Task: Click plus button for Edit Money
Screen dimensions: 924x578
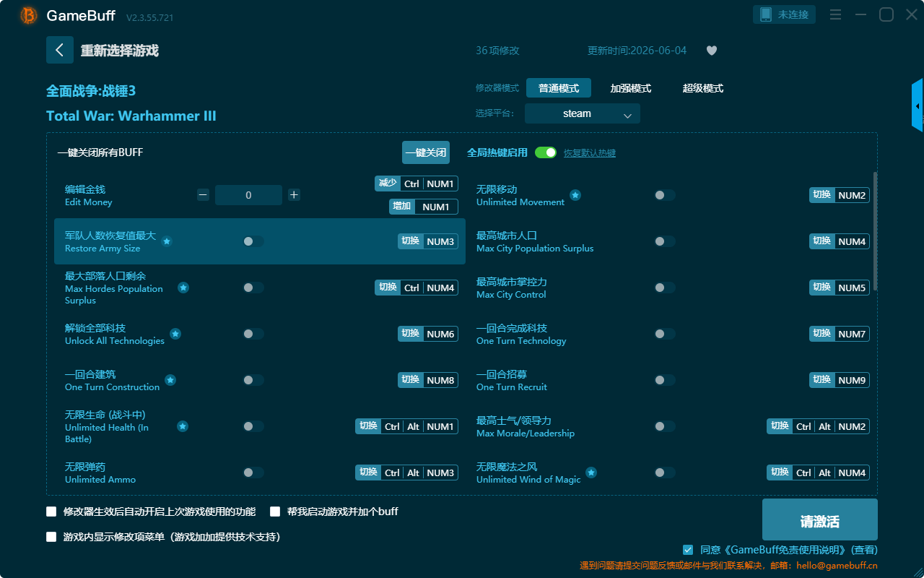Action: [294, 195]
